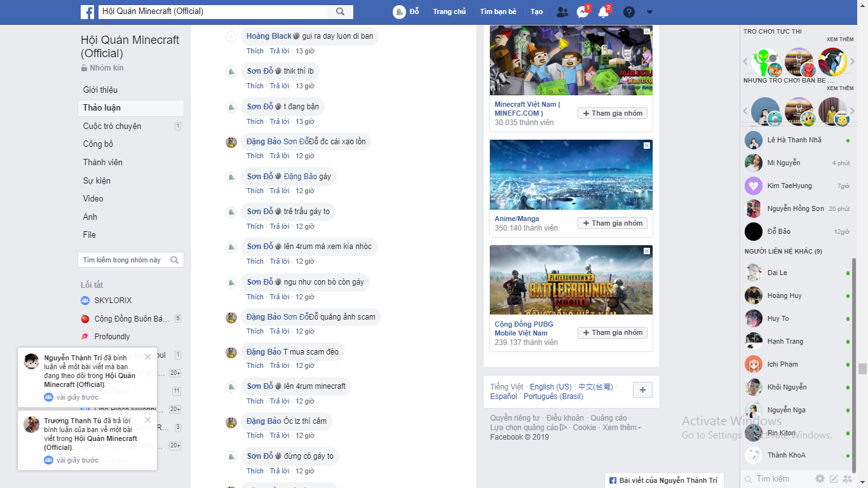Switch language to English (US)

coord(550,386)
